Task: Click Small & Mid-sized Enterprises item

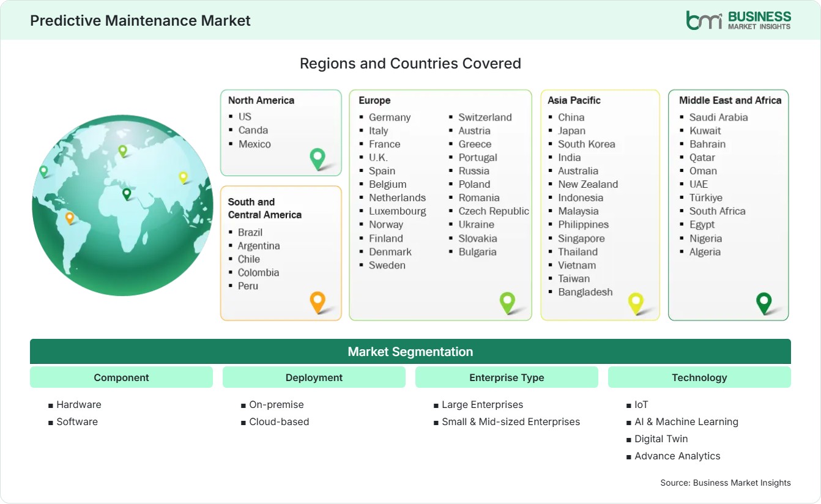Action: [511, 421]
